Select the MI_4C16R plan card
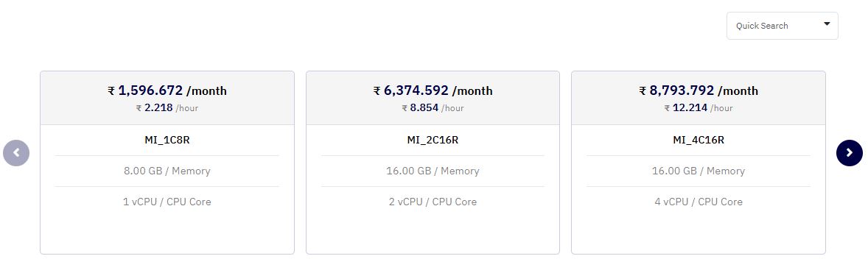868x270 pixels. (x=699, y=163)
